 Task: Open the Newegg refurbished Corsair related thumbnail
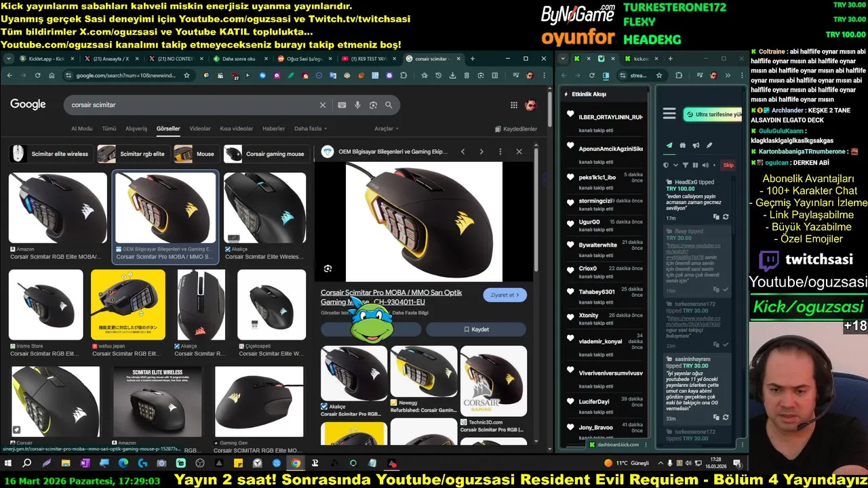coord(424,371)
